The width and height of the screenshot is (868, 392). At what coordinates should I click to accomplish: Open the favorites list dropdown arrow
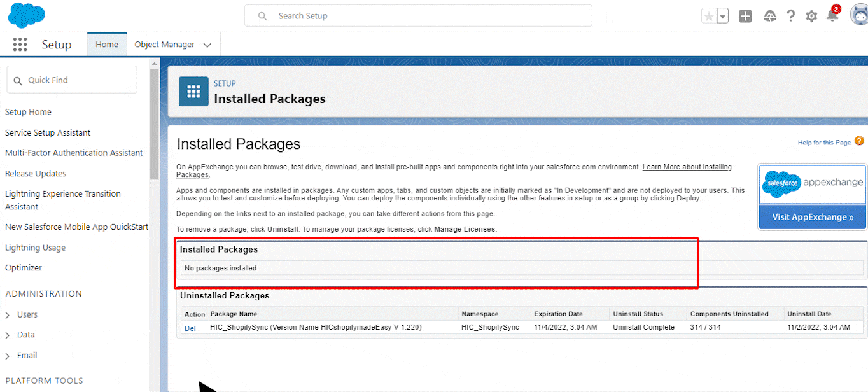point(722,17)
